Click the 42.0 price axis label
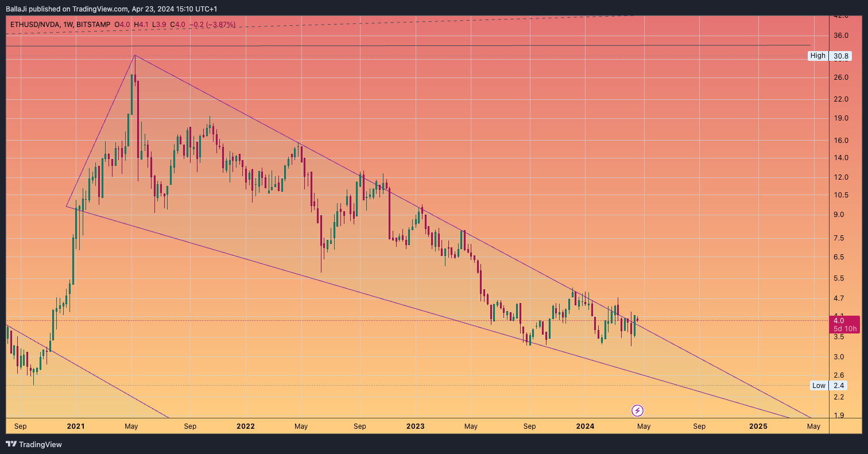This screenshot has width=868, height=454. (x=841, y=16)
